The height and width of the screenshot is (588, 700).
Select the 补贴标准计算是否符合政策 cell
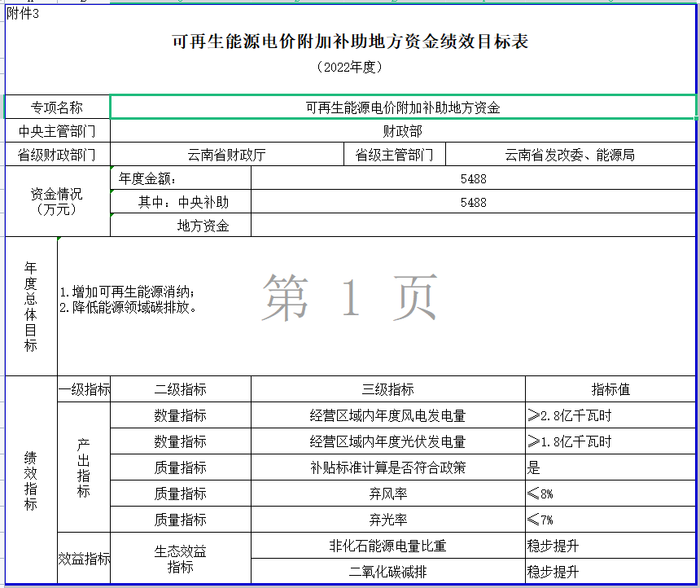tap(387, 467)
